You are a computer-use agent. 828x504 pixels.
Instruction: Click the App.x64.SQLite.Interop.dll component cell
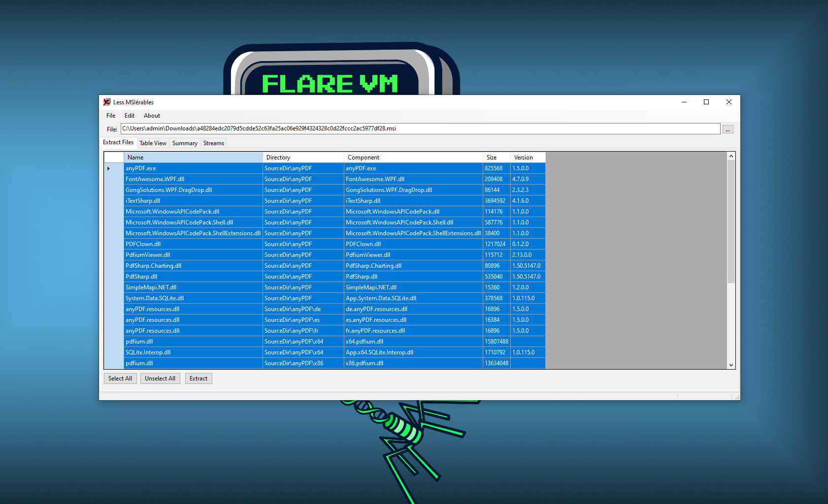(413, 352)
